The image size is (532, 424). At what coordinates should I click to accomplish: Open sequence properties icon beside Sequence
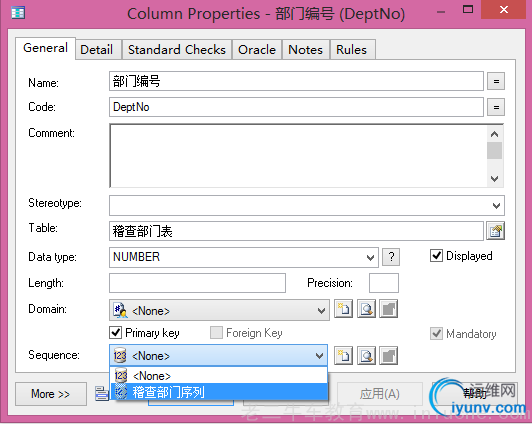(388, 356)
